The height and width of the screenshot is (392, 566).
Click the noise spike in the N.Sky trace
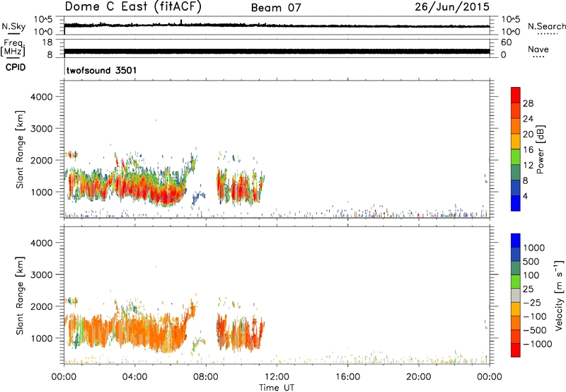click(181, 23)
